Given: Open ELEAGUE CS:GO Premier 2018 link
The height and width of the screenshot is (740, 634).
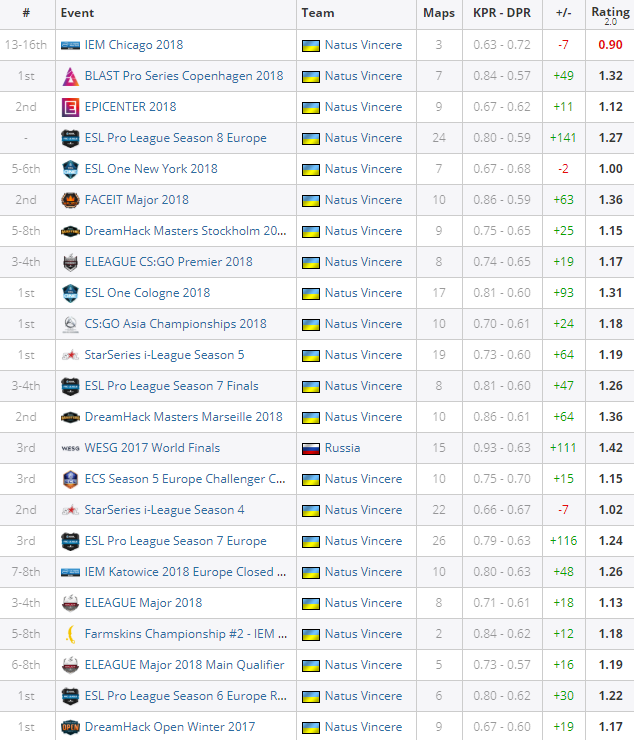Looking at the screenshot, I should coord(169,262).
